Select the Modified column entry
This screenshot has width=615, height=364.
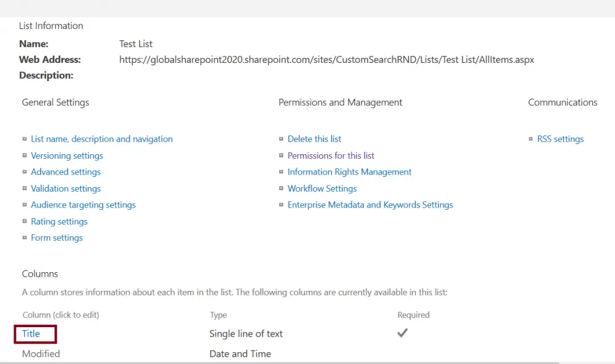pyautogui.click(x=41, y=353)
